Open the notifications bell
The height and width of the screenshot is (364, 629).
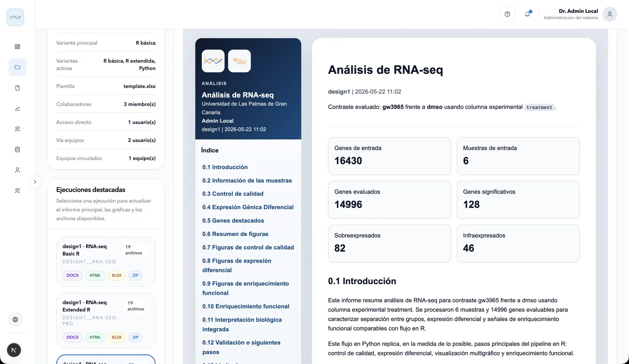[x=528, y=14]
